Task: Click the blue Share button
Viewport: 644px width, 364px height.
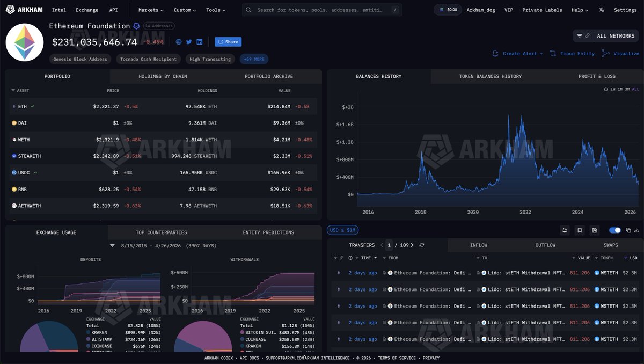Action: tap(228, 42)
